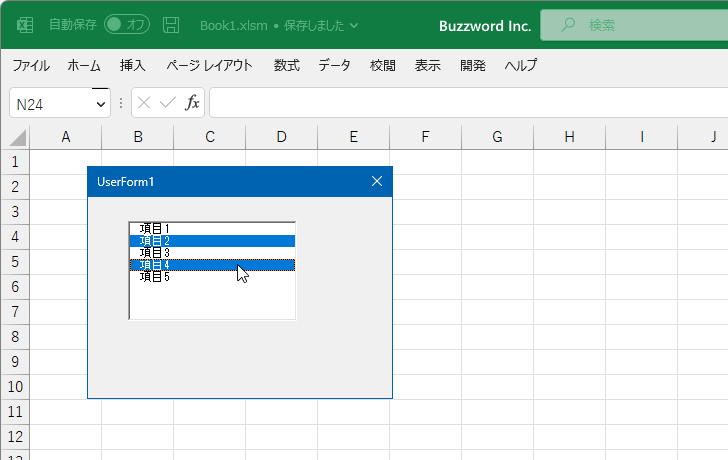Image resolution: width=728 pixels, height=460 pixels.
Task: Select 項目2 in the listbox
Action: click(x=212, y=241)
